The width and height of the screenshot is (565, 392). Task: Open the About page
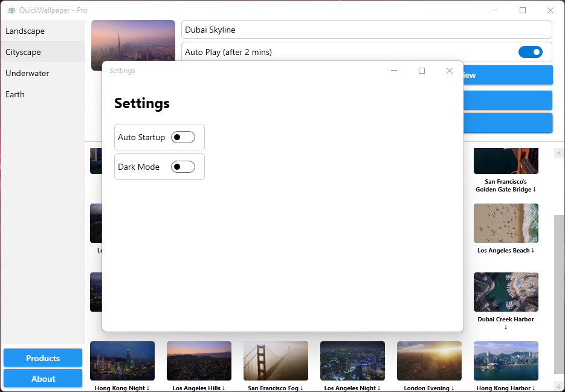[43, 379]
